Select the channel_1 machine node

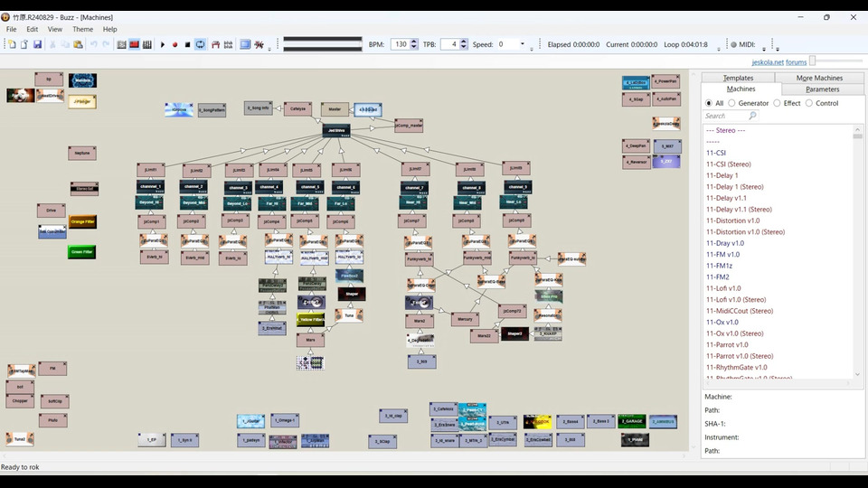(150, 186)
